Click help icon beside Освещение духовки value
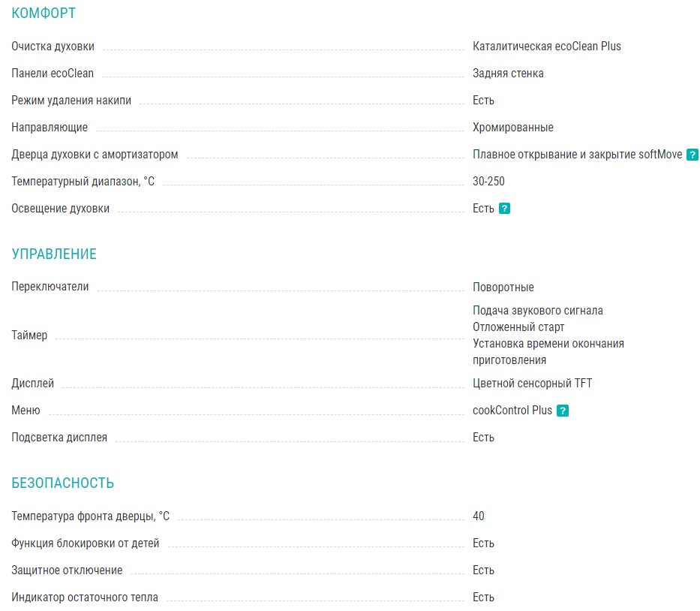Screen dimensions: 700x611 [504, 209]
